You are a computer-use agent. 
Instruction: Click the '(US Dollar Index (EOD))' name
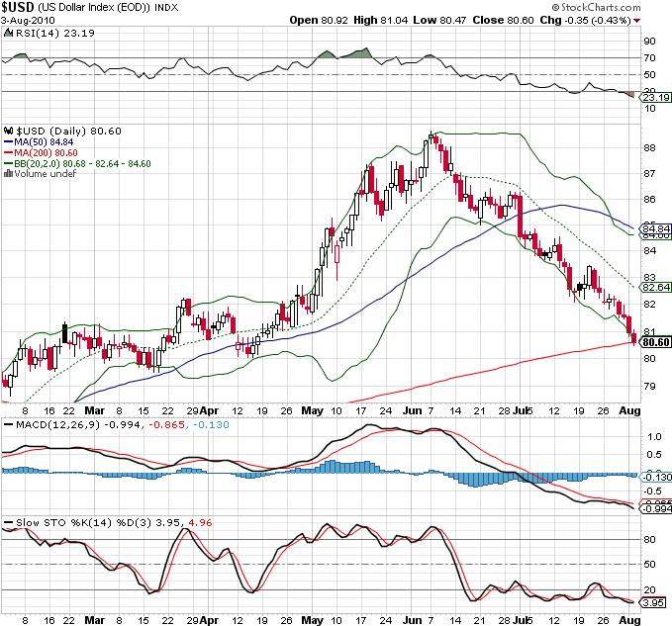point(93,8)
